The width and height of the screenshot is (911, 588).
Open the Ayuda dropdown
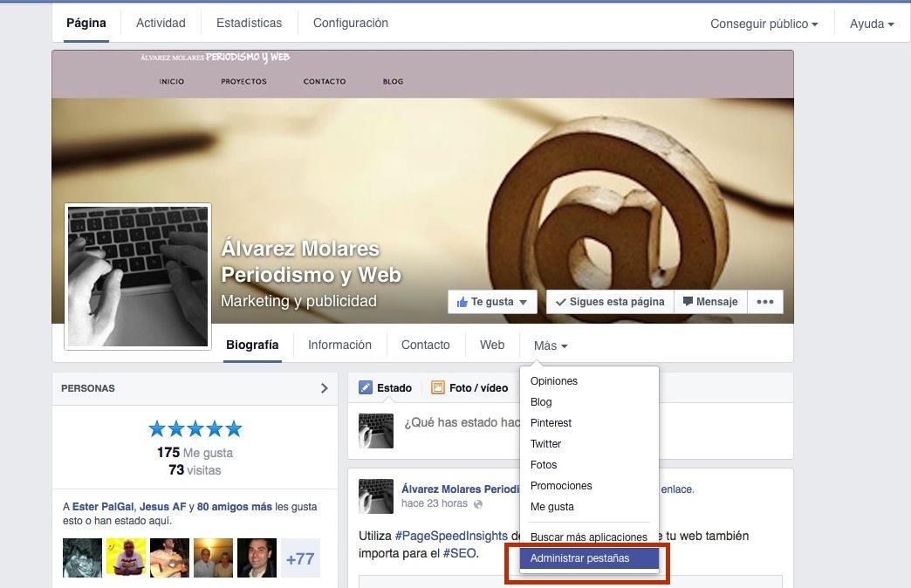(871, 24)
